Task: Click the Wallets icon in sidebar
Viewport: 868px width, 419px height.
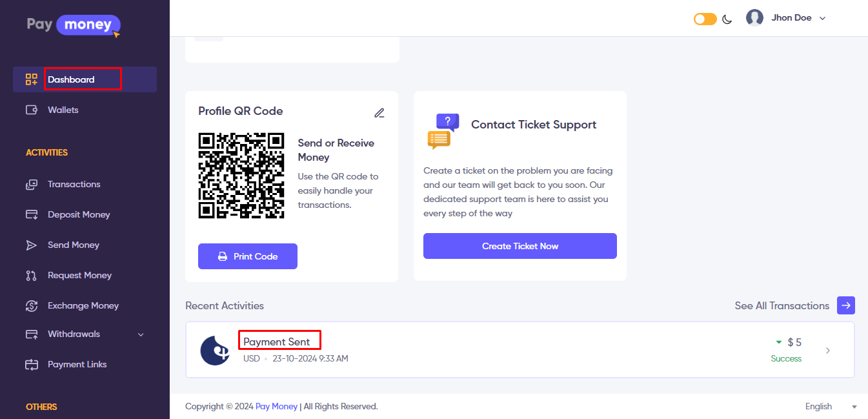Action: click(x=32, y=110)
